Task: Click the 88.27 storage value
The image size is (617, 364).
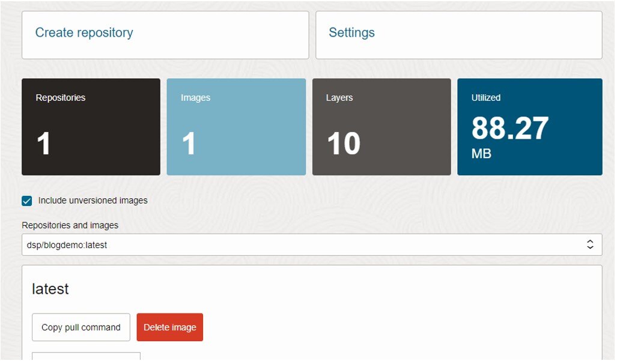Action: point(510,128)
